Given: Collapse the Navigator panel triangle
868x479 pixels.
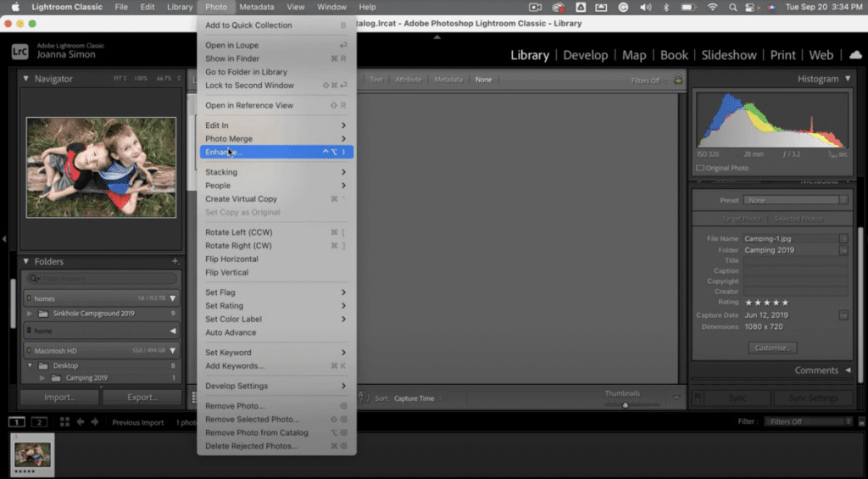Looking at the screenshot, I should coord(25,79).
